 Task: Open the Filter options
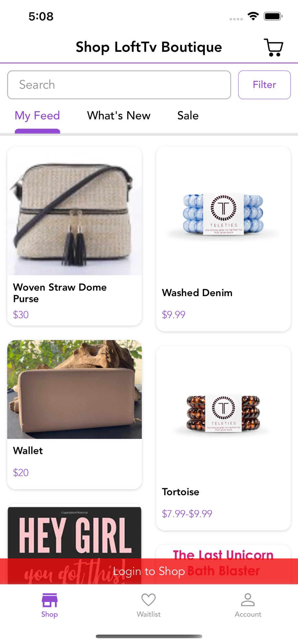coord(264,85)
